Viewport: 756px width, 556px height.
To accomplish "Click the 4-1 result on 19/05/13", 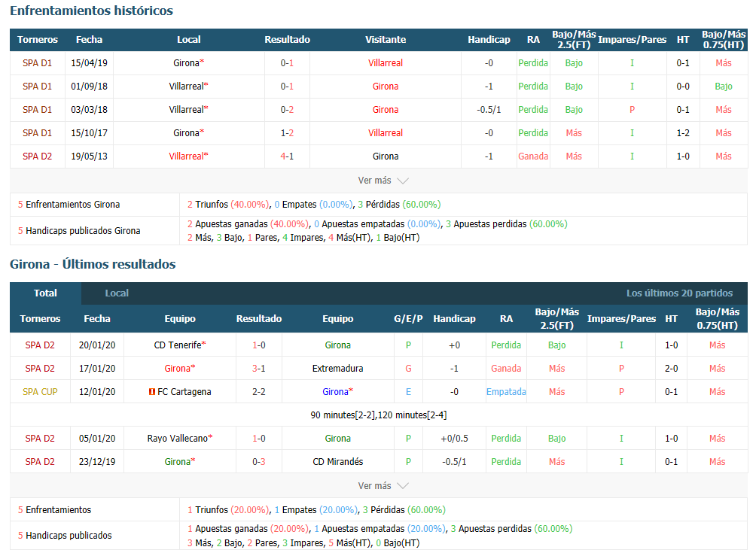I will [287, 156].
